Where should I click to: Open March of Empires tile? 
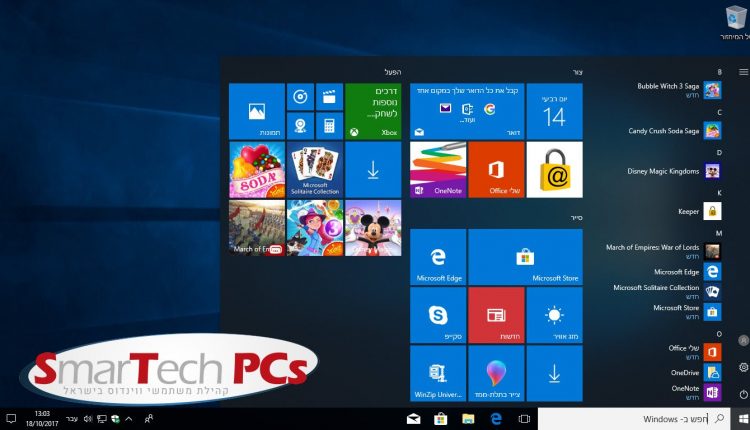pos(257,228)
